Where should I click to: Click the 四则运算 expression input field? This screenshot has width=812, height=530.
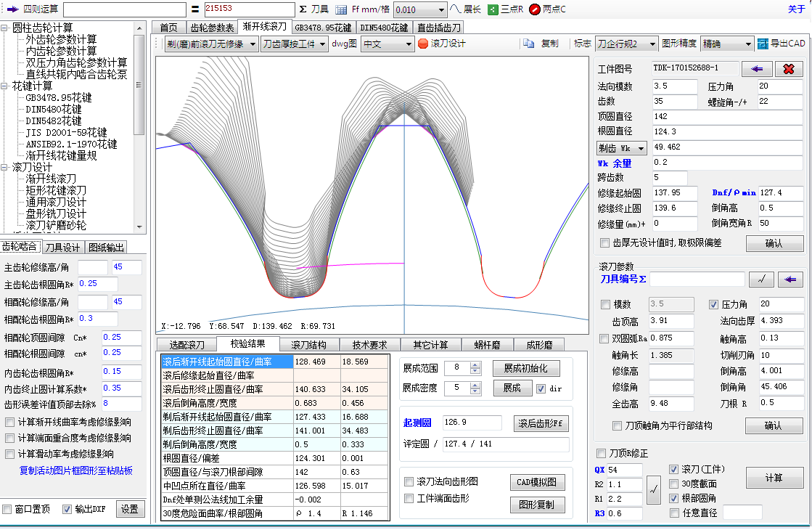[124, 10]
